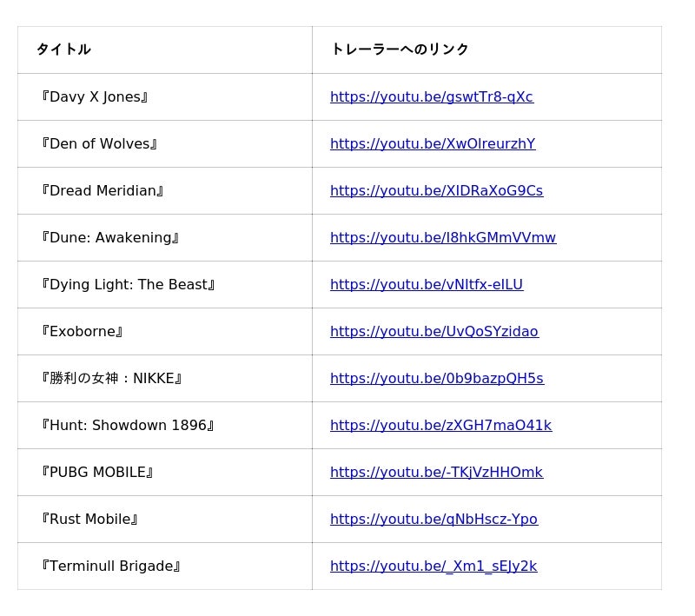This screenshot has height=616, width=695.
Task: Click the Dread Meridian YouTube link
Action: pyautogui.click(x=436, y=191)
